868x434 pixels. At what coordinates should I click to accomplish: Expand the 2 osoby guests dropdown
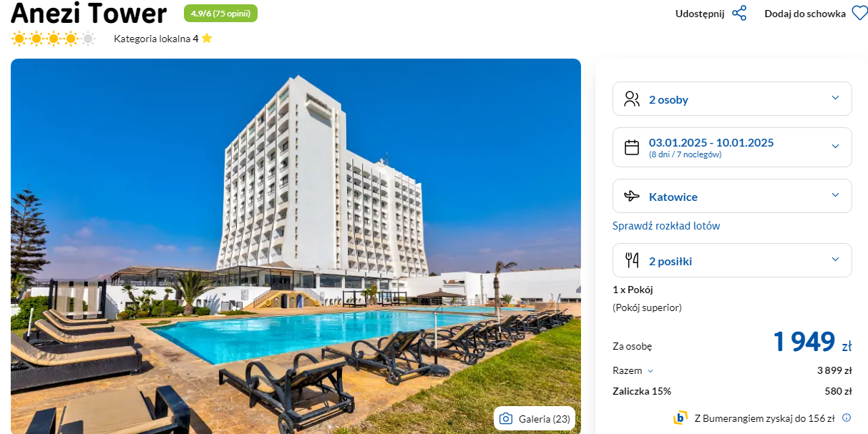[x=732, y=99]
